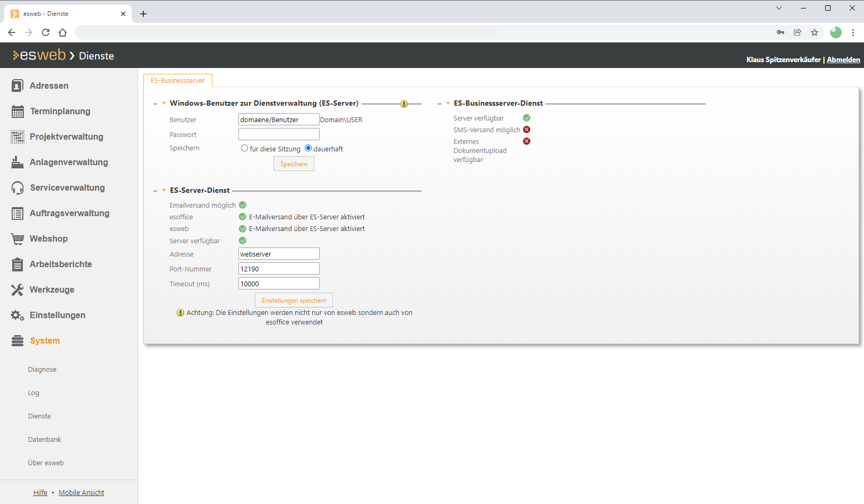Image resolution: width=864 pixels, height=504 pixels.
Task: Click Speichern button for Windows user
Action: coord(294,164)
